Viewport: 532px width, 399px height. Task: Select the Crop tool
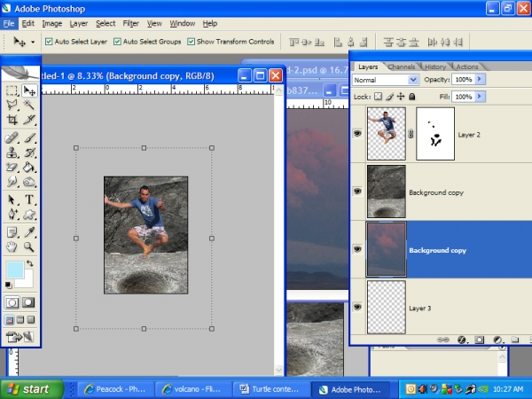(x=12, y=120)
